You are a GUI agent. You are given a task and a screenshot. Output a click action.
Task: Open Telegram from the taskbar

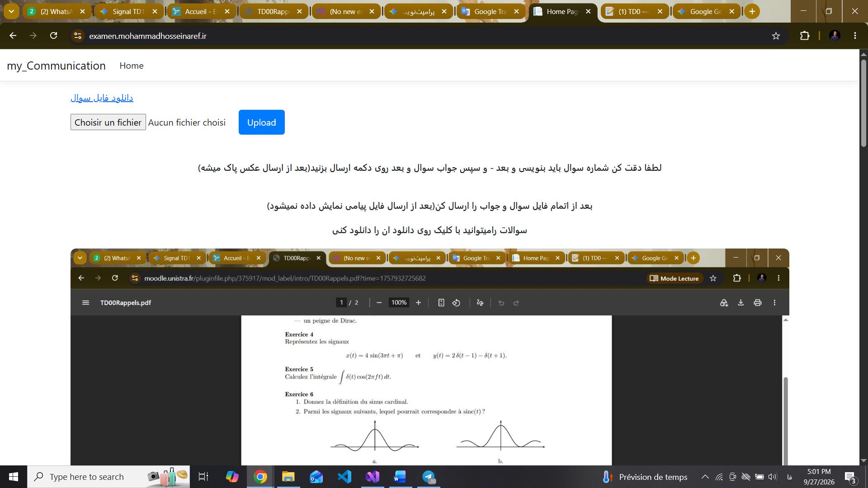(429, 477)
